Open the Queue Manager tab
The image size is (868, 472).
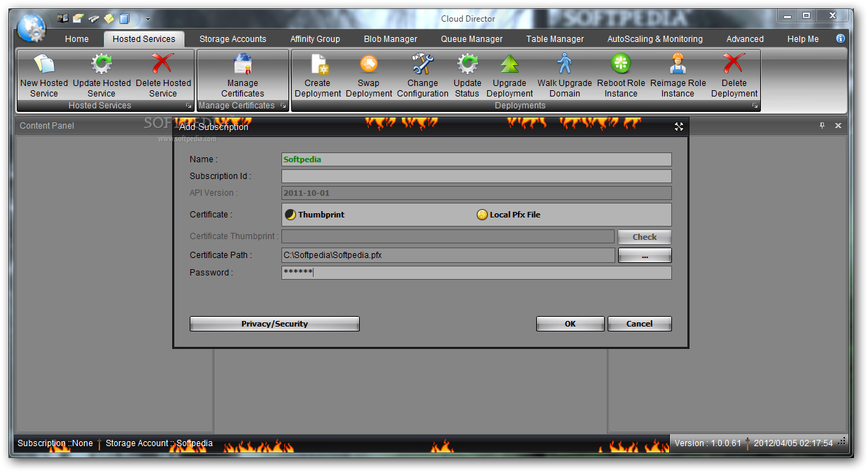click(472, 39)
